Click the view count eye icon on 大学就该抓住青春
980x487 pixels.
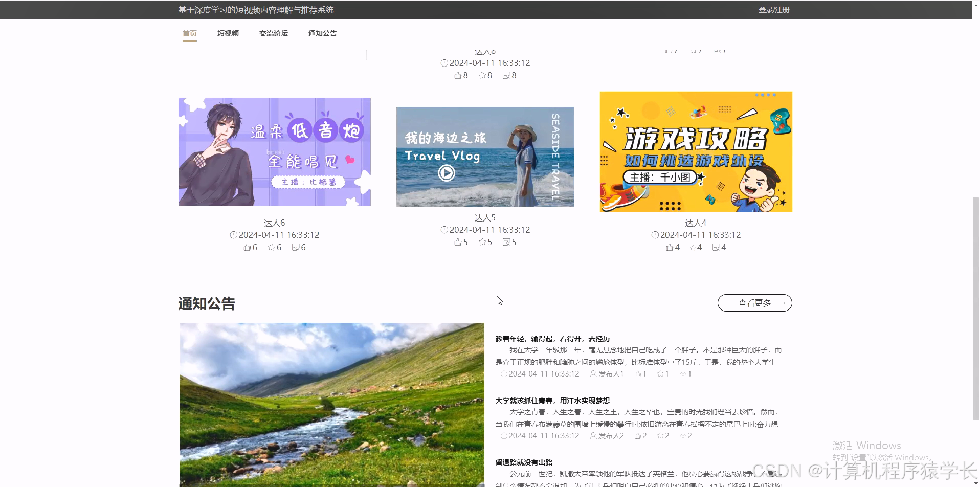point(683,436)
